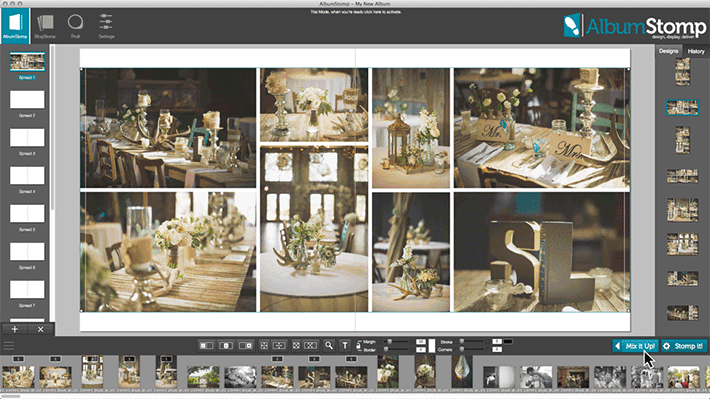Add a new spread with plus button
Viewport: 710px width, 399px height.
[14, 329]
